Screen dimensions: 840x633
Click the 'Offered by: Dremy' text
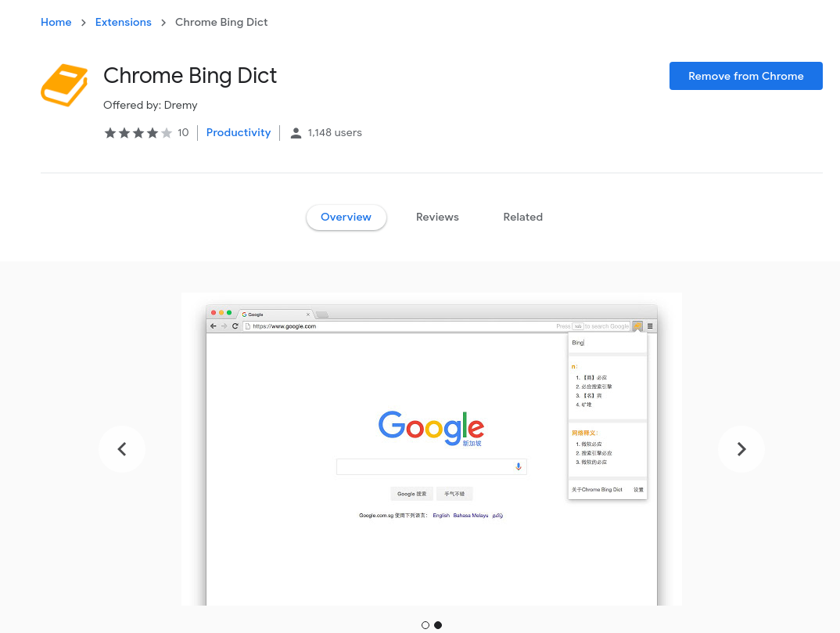[150, 105]
